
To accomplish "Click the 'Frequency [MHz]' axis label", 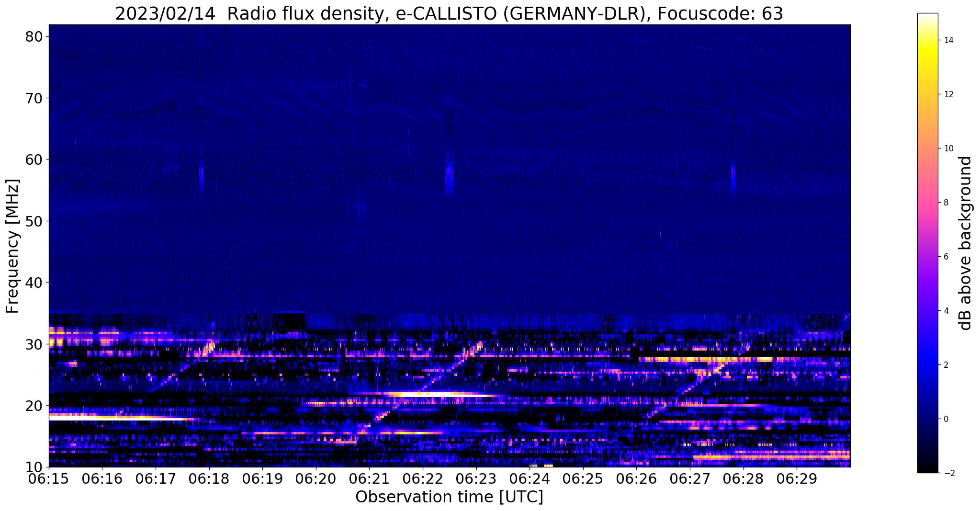I will pos(12,246).
